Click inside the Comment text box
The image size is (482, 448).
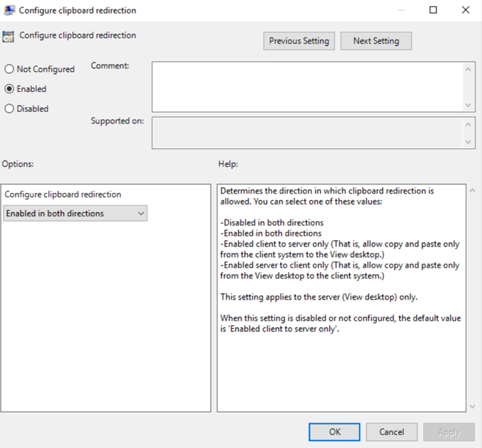point(307,86)
